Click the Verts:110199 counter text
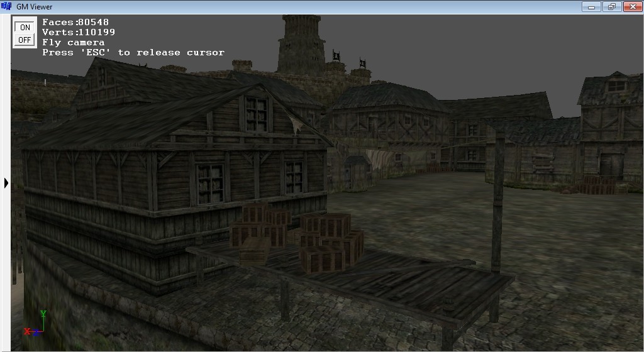This screenshot has height=352, width=644. click(x=79, y=32)
